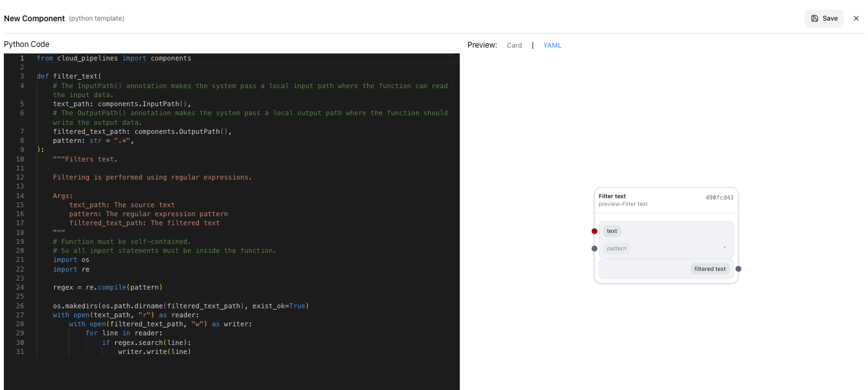
Task: Click the filtered text output port dot
Action: click(x=738, y=269)
